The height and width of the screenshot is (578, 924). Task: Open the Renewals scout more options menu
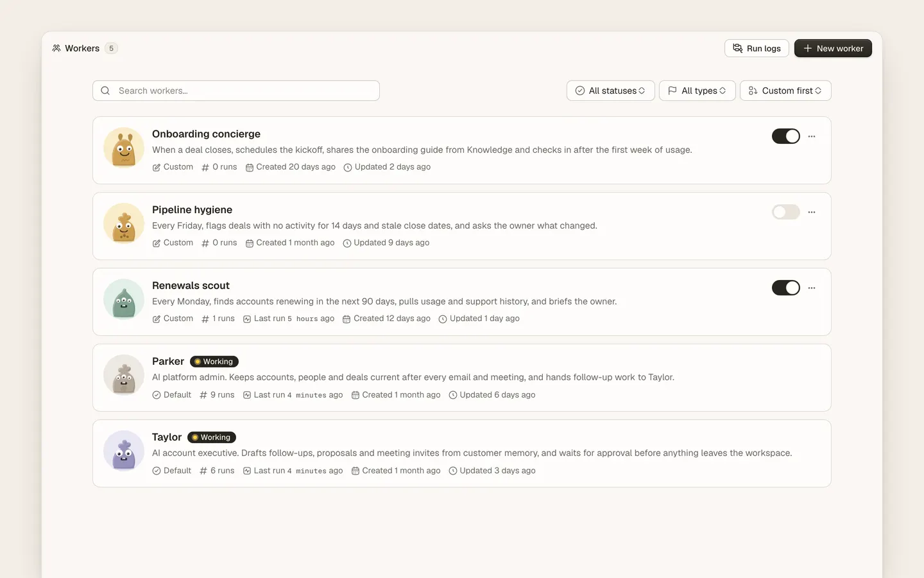point(812,288)
